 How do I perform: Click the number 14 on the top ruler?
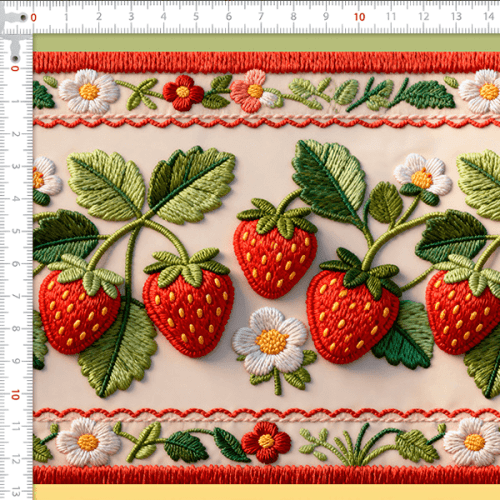tap(489, 16)
